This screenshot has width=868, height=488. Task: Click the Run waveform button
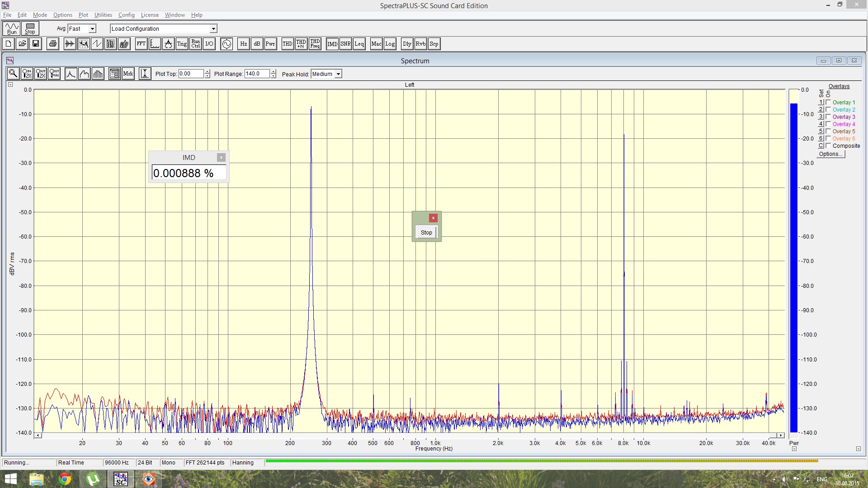click(x=12, y=28)
